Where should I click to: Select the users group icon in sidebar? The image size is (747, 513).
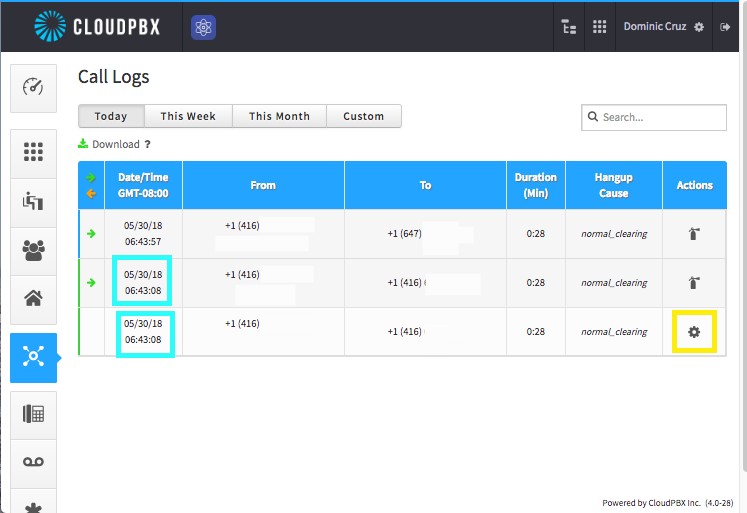33,251
